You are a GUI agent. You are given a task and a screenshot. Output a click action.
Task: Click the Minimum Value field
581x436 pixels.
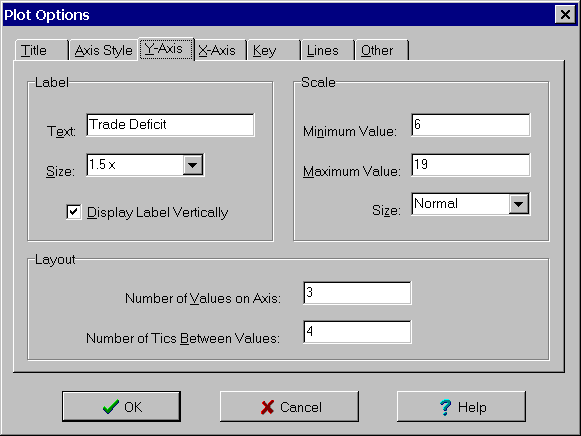(471, 125)
